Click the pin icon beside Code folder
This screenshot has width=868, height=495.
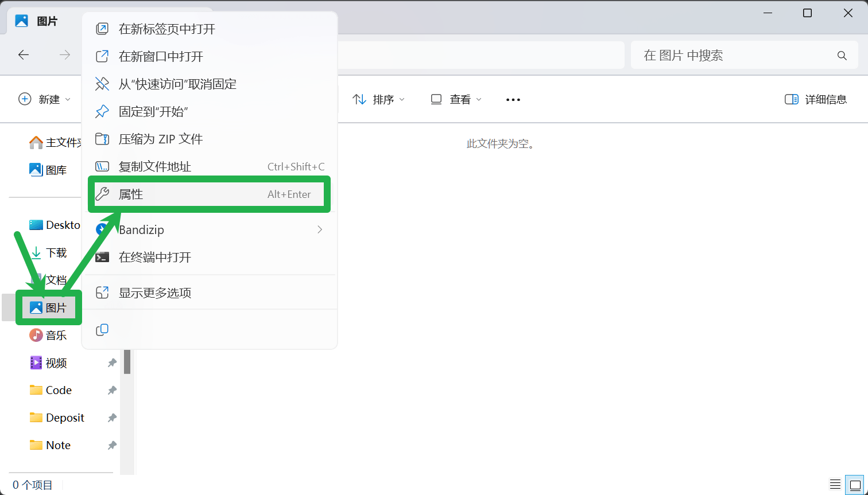(x=113, y=390)
